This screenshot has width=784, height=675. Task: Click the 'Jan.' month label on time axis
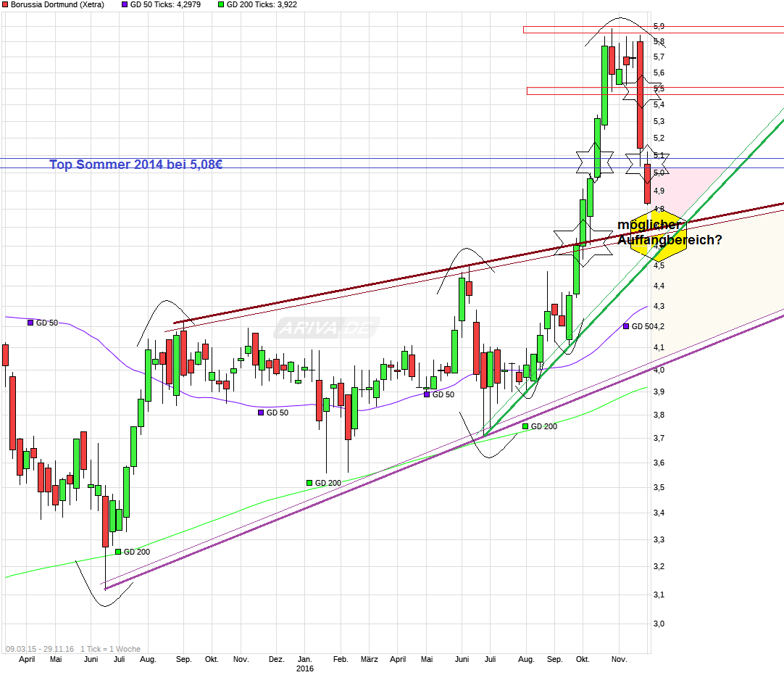point(305,660)
